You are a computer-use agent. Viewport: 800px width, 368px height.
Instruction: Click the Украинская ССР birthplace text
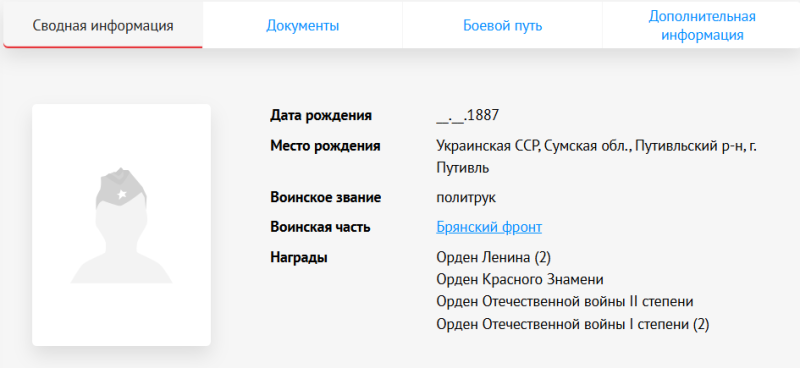596,157
